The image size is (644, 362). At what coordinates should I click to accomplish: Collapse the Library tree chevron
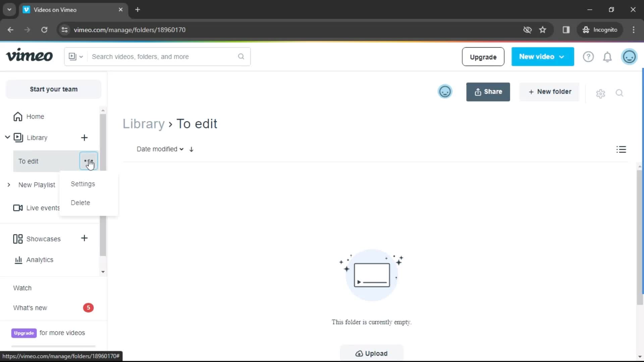7,137
